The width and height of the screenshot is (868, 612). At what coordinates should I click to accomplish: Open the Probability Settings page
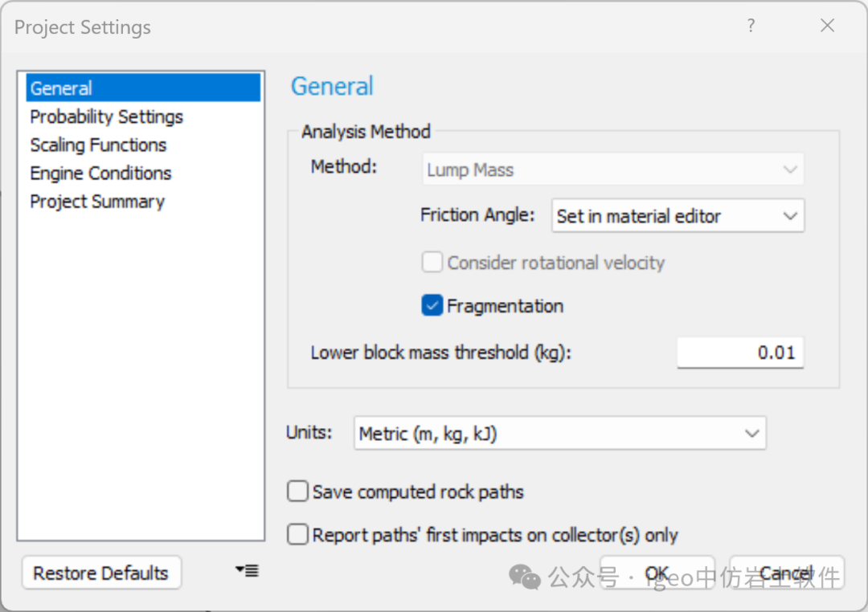coord(106,116)
